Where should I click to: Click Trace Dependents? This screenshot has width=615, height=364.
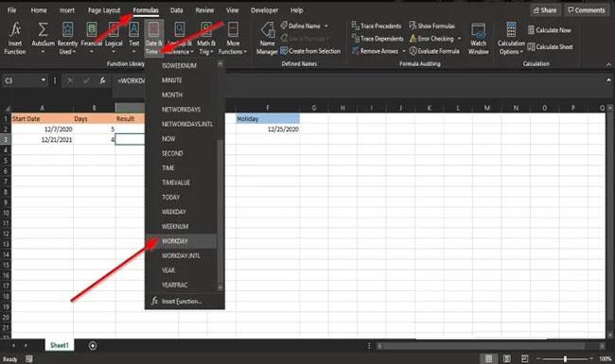point(378,39)
